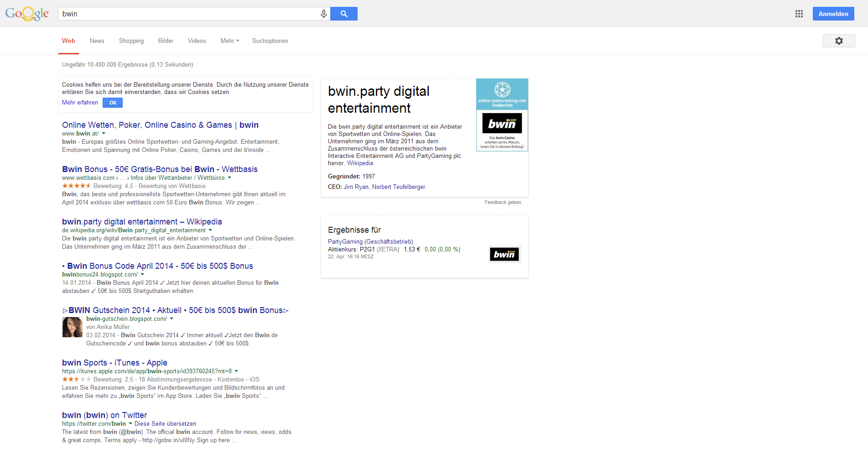This screenshot has height=449, width=868.
Task: Click the iTunes 2,5 star rating
Action: (x=77, y=379)
